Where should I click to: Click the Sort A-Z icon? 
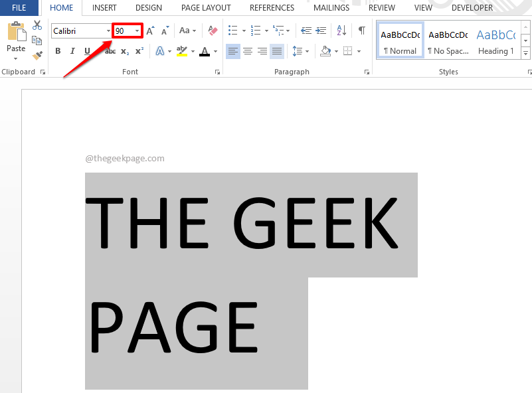[341, 31]
